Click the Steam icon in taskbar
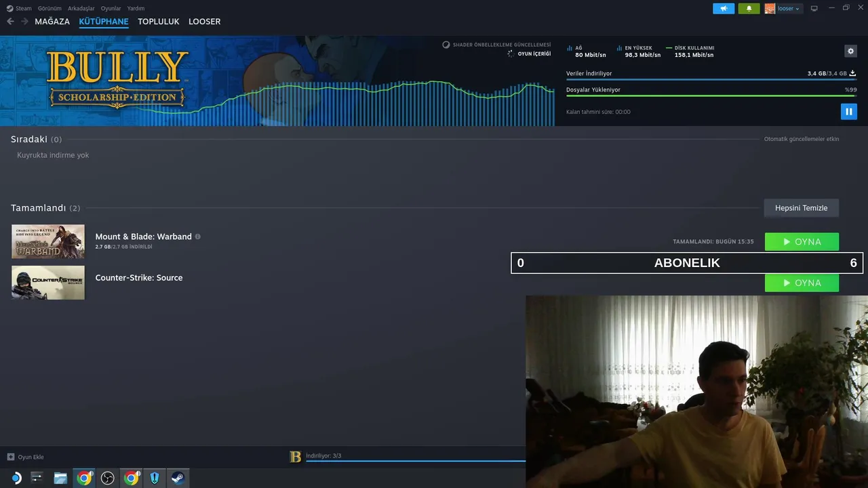Viewport: 868px width, 488px height. click(x=177, y=478)
